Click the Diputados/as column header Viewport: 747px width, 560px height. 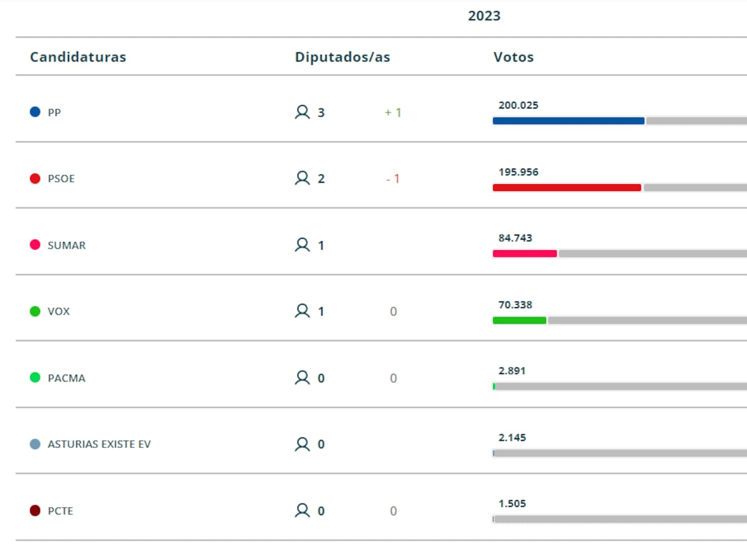pos(342,57)
